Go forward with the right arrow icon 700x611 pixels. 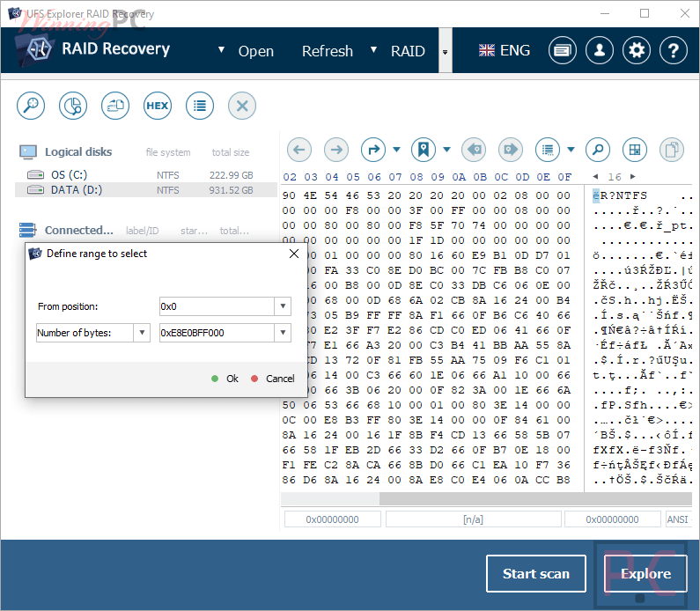click(336, 150)
